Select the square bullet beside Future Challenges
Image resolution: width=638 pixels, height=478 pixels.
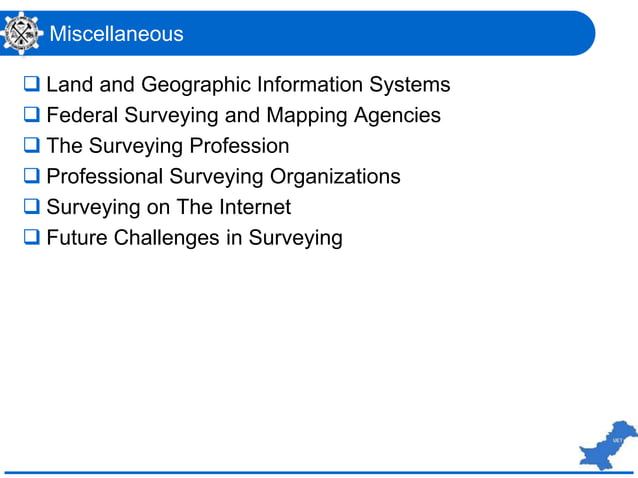[32, 237]
